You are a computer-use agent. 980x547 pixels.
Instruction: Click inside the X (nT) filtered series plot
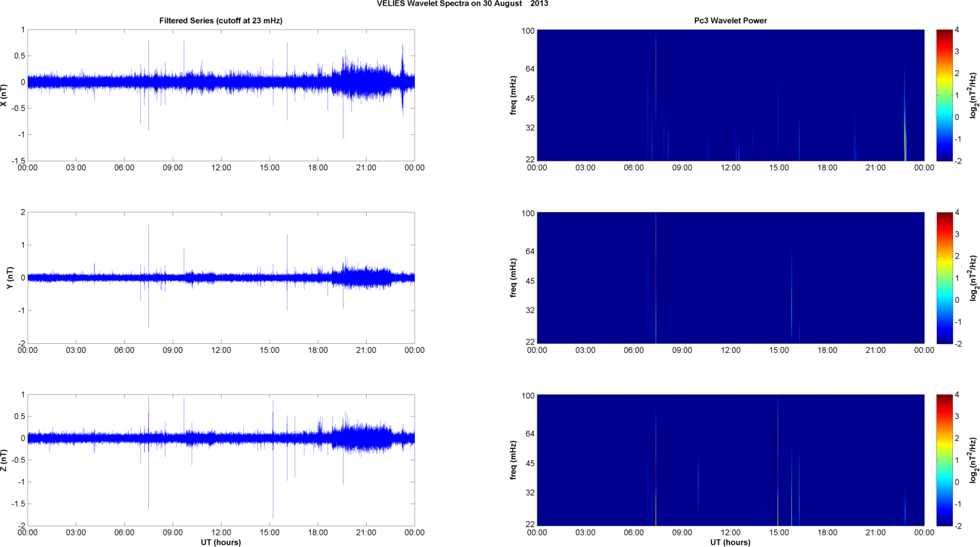pos(221,95)
